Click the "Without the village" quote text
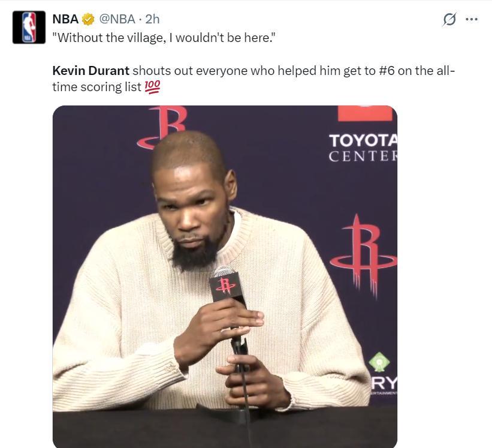Image resolution: width=492 pixels, height=448 pixels. (164, 38)
